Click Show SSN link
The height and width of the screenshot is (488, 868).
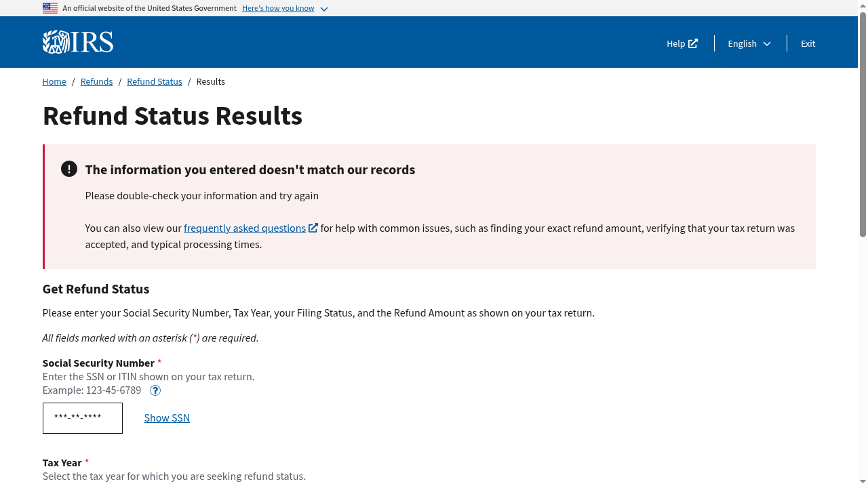click(167, 418)
